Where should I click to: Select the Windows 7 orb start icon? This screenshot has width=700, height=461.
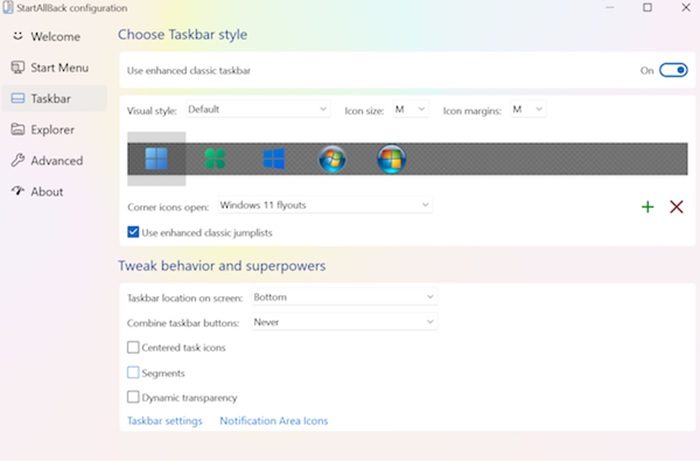pyautogui.click(x=333, y=159)
